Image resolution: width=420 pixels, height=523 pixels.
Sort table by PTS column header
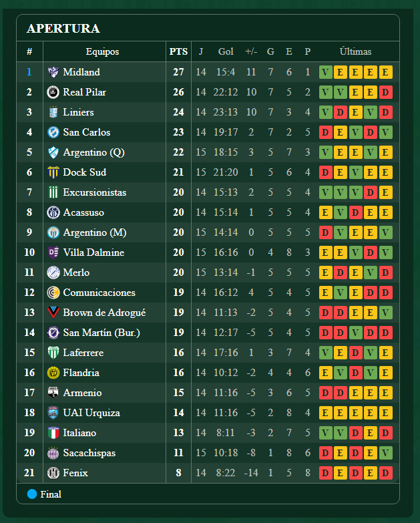(x=178, y=51)
